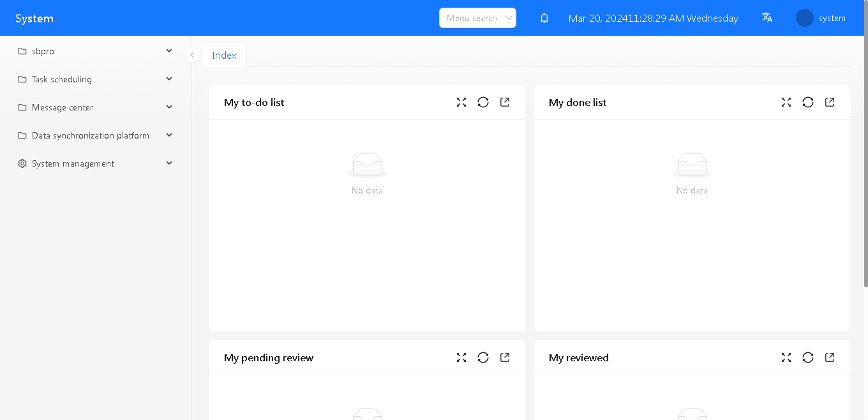Maximize the My to-do list panel
This screenshot has width=868, height=420.
coord(461,102)
